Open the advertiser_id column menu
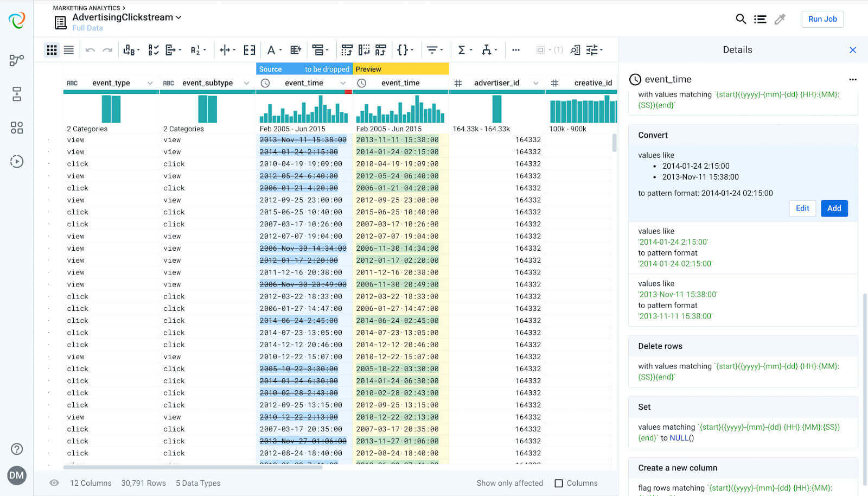Image resolution: width=868 pixels, height=496 pixels. pyautogui.click(x=535, y=83)
